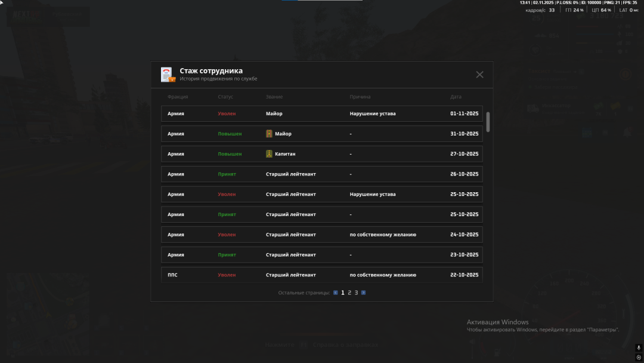Go to the next page arrow

pyautogui.click(x=364, y=293)
